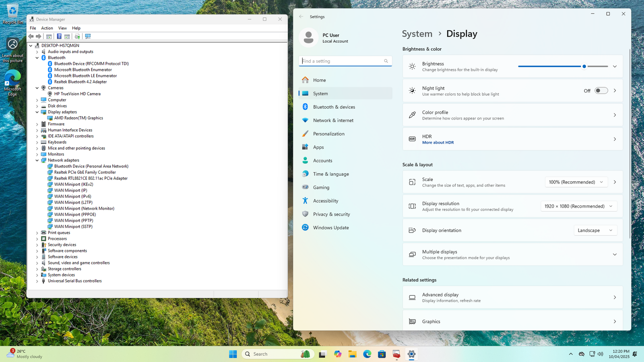Screen dimensions: 644x362
Task: Click Update device driver toolbar icon
Action: (x=77, y=36)
